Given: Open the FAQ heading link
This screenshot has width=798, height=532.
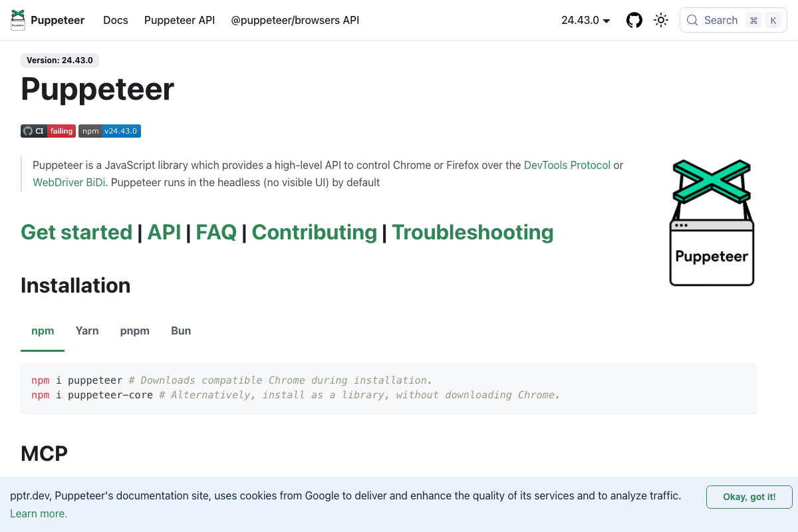Looking at the screenshot, I should (216, 232).
